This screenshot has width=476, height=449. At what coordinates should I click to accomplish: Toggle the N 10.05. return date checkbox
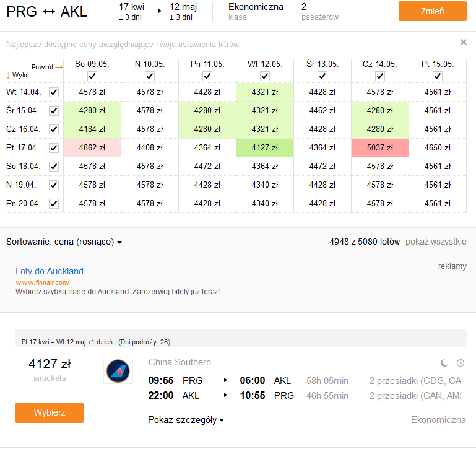[x=150, y=76]
